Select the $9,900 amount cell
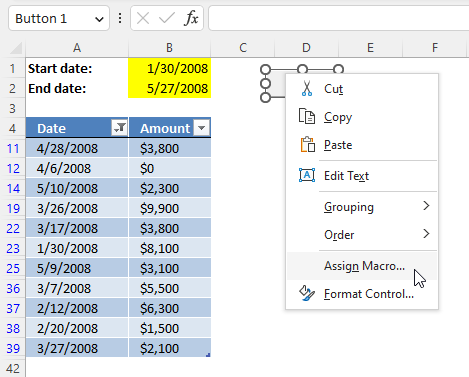 tap(170, 208)
